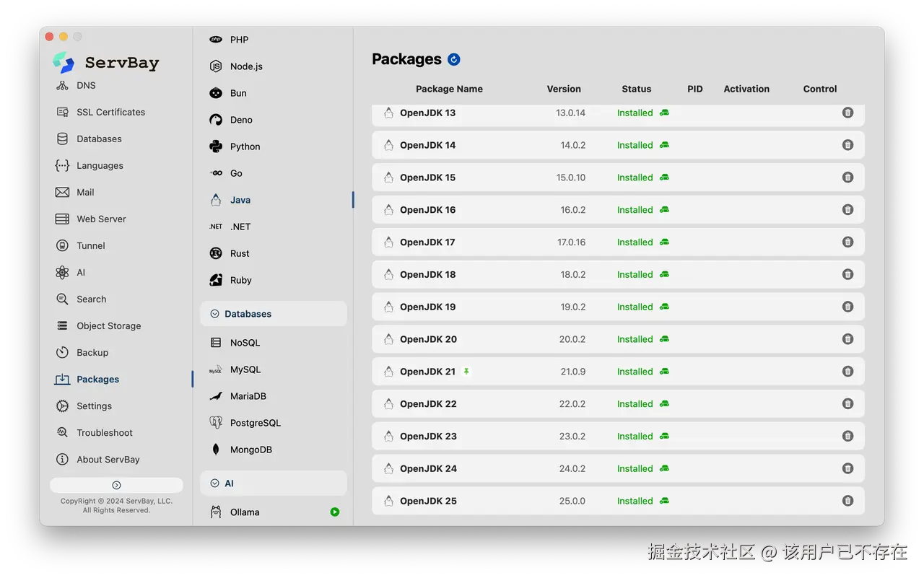Collapse the Databases group in package list
The image size is (924, 578).
214,314
